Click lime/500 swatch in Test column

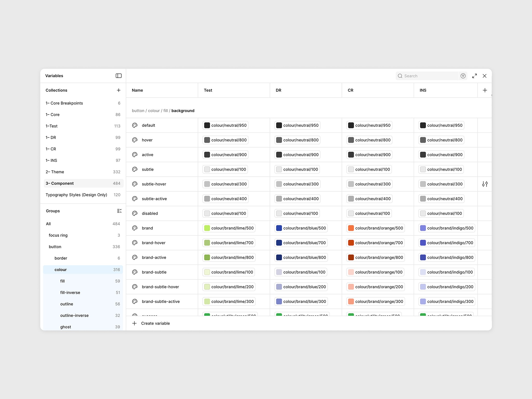click(x=207, y=228)
